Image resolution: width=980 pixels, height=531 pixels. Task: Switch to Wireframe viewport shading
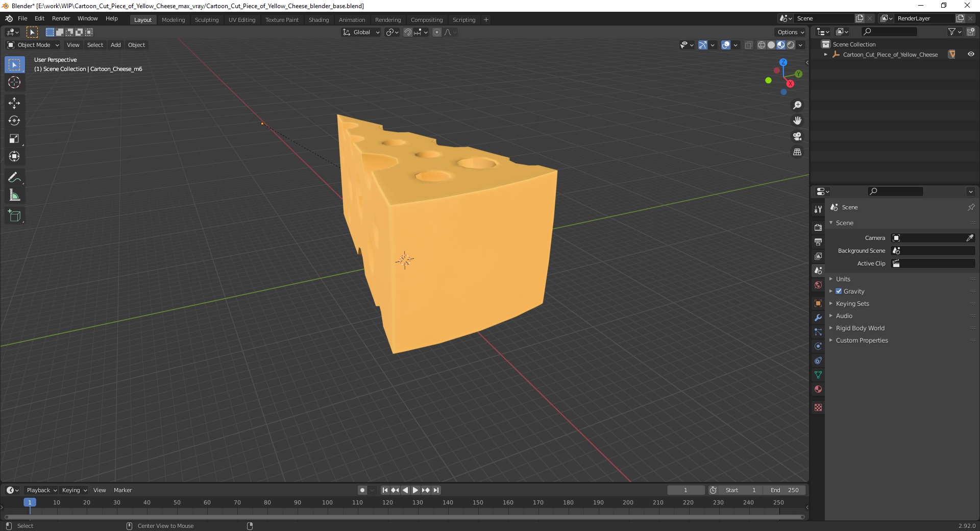pos(762,45)
